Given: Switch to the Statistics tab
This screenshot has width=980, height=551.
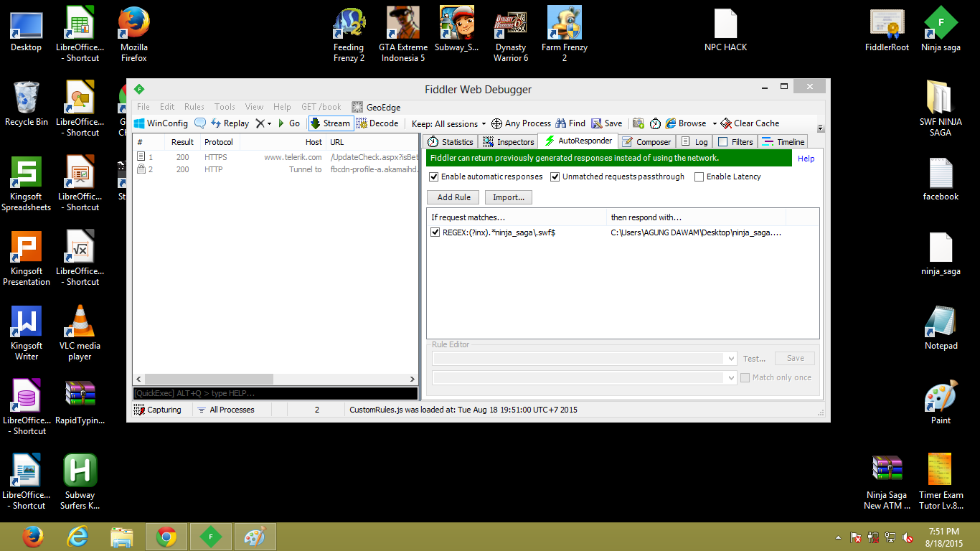Looking at the screenshot, I should [x=451, y=142].
